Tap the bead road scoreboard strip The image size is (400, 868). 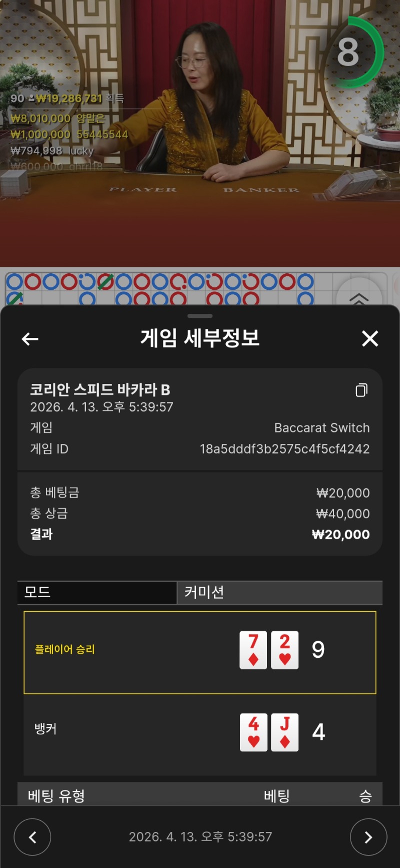coord(170,289)
